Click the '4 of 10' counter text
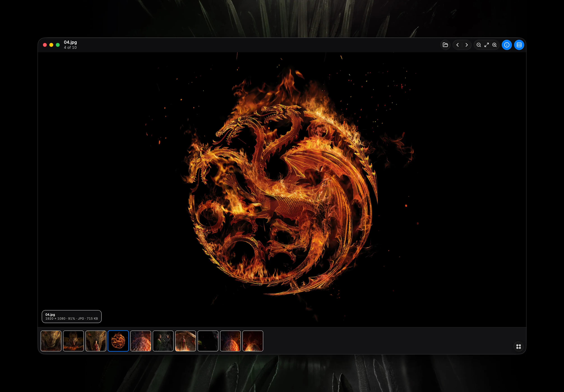564x392 pixels. 70,48
